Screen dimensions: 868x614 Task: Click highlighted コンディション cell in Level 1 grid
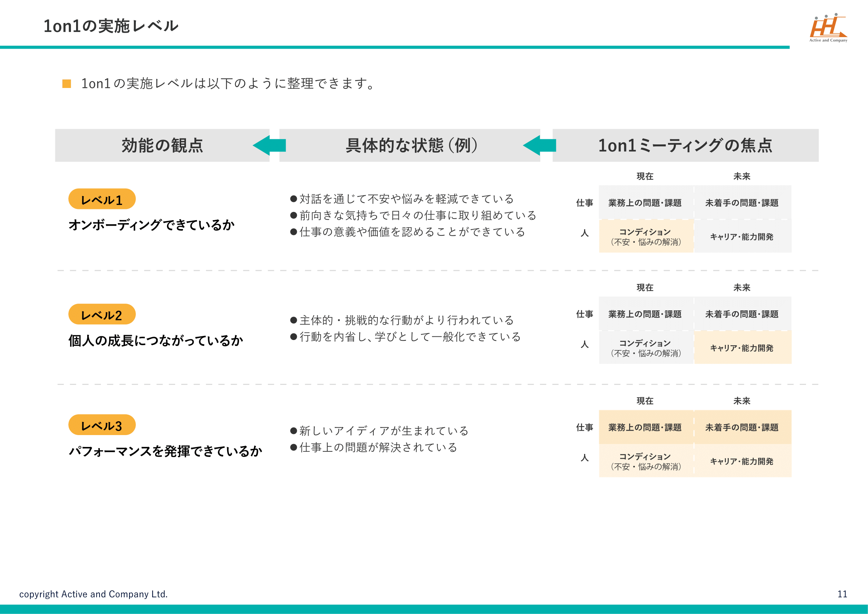pos(646,236)
